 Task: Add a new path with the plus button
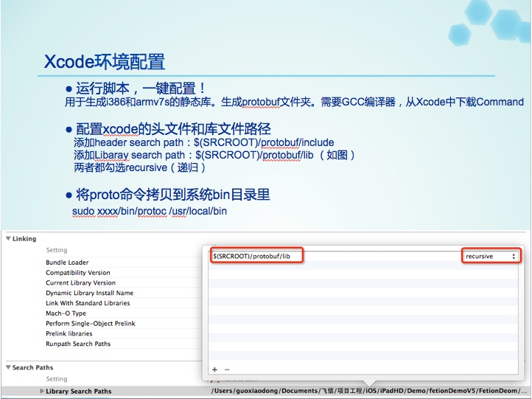coord(214,369)
